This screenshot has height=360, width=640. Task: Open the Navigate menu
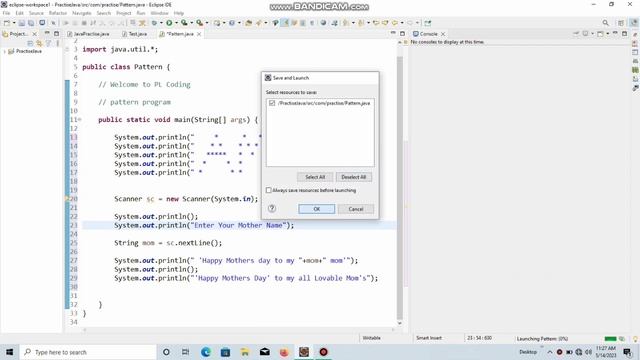(x=82, y=13)
